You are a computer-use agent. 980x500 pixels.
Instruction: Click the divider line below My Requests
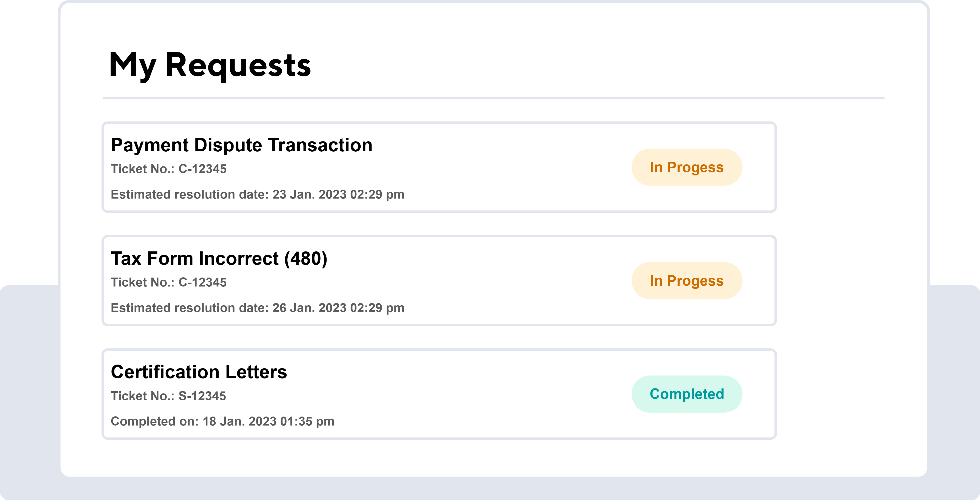[493, 98]
